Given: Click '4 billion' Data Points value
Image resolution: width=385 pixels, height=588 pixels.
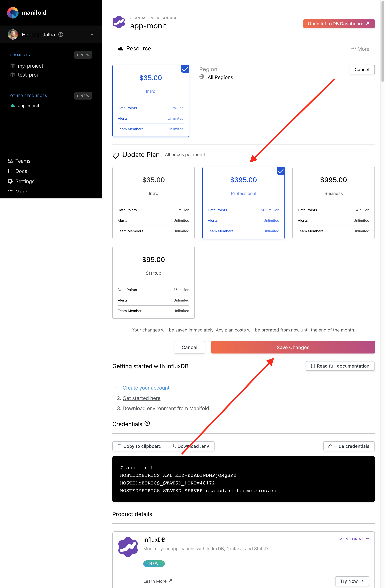Looking at the screenshot, I should 362,210.
